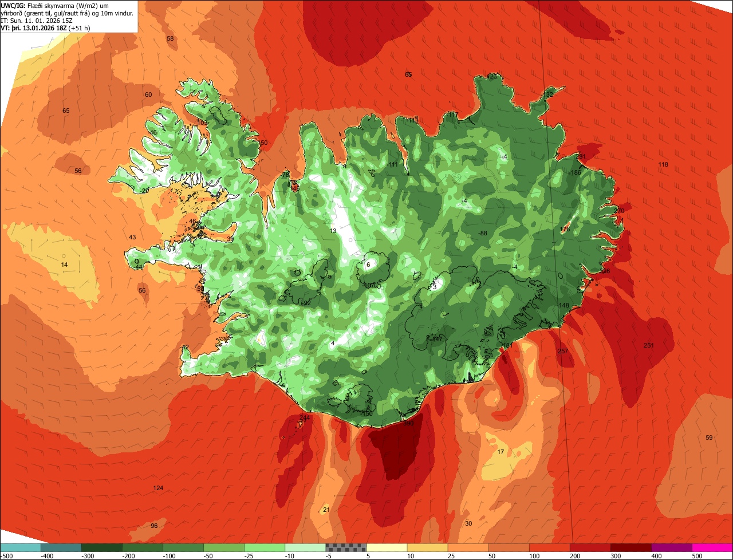The width and height of the screenshot is (733, 560).
Task: Click the map value '59' in the southeast corner
Action: [709, 438]
